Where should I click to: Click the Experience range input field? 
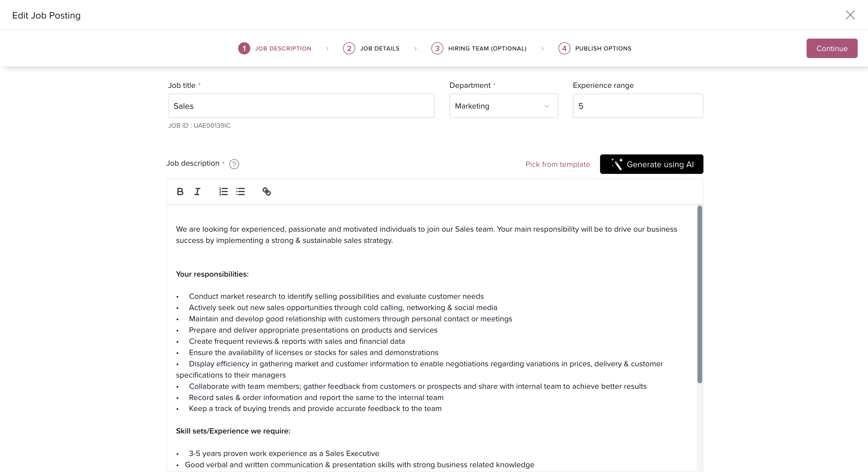[x=638, y=106]
